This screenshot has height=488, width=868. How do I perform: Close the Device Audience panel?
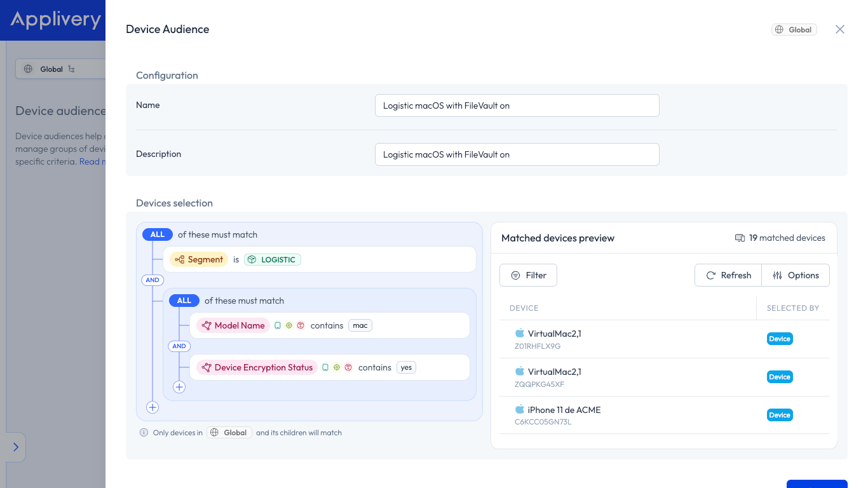840,29
